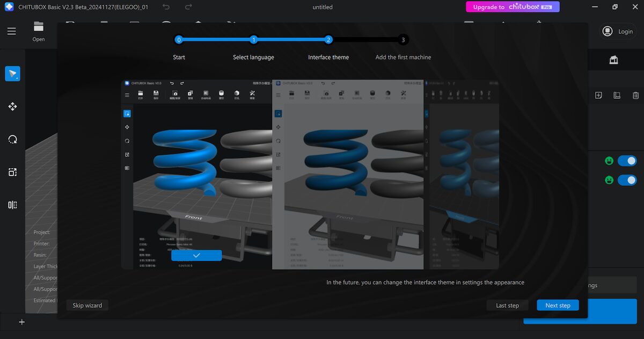Click the Select language step label
Image resolution: width=644 pixels, height=339 pixels.
click(253, 57)
